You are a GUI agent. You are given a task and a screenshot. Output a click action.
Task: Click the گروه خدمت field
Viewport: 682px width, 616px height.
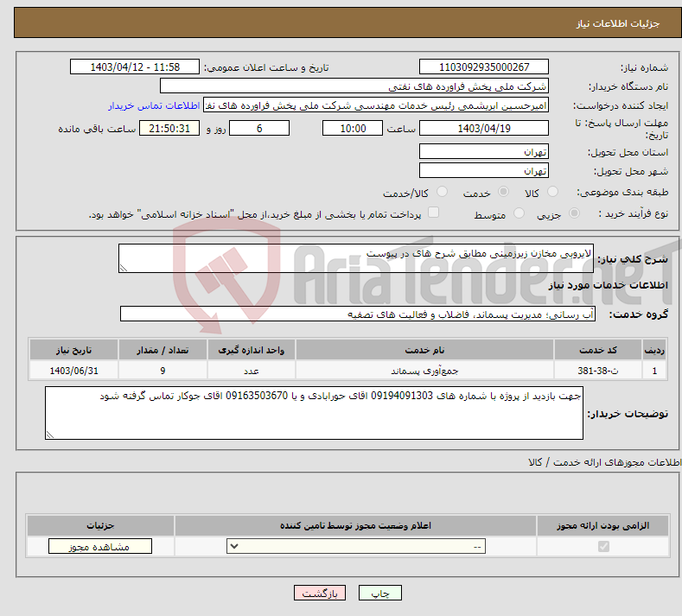click(x=358, y=314)
